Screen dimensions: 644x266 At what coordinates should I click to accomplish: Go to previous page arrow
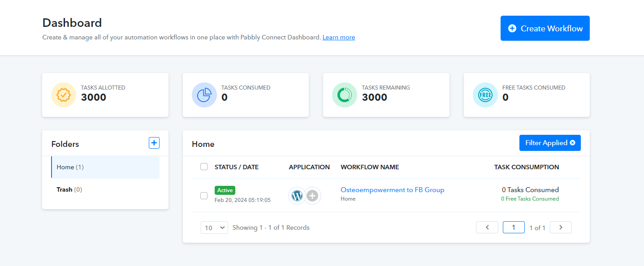[x=487, y=227]
